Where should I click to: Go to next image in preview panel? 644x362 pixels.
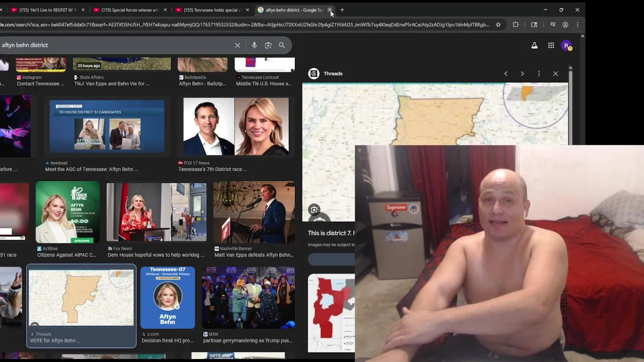click(522, 73)
